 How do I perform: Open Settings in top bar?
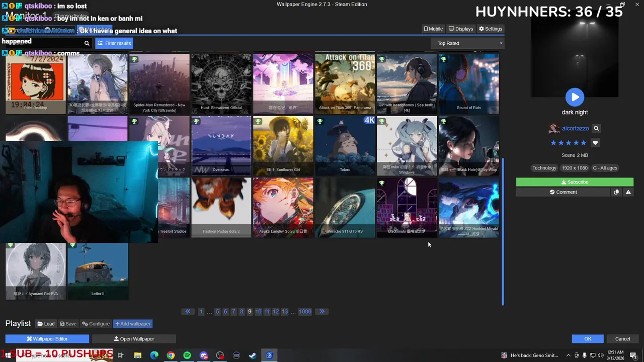coord(491,29)
